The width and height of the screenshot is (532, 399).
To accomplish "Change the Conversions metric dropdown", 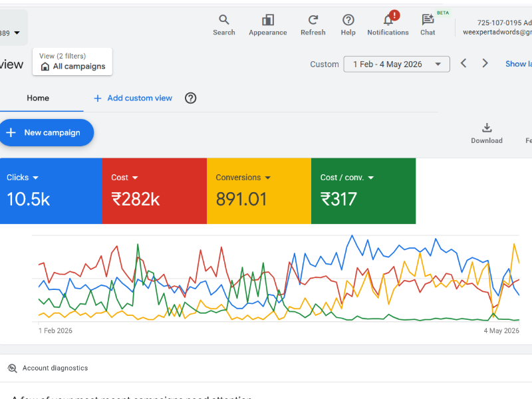I will 268,178.
